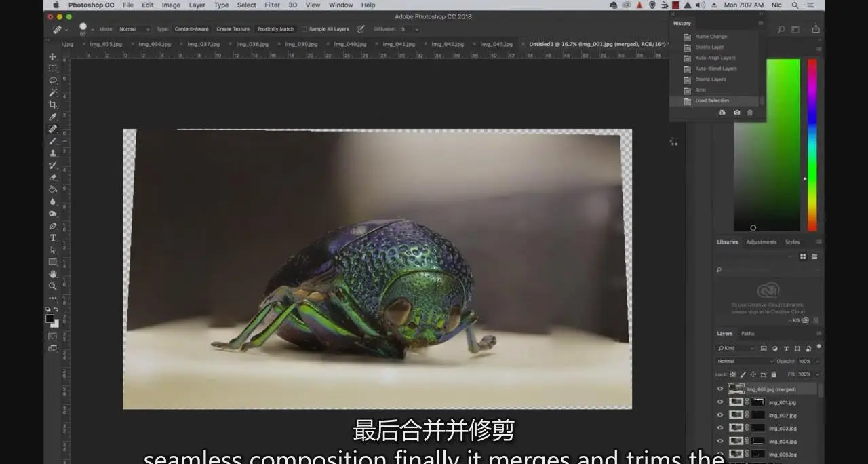Switch to the img_038.jpg document tab
The width and height of the screenshot is (868, 464).
click(252, 44)
